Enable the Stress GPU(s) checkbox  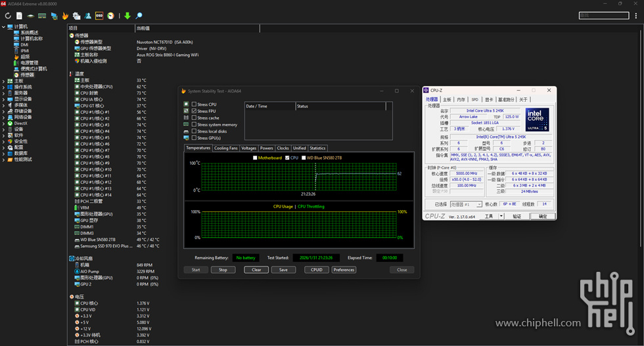click(194, 138)
